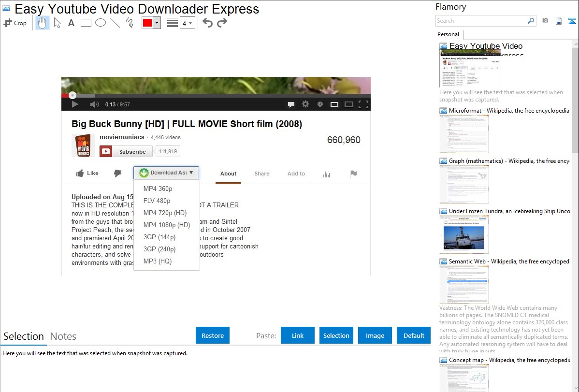Select the ellipse shape tool
This screenshot has height=392, width=579.
point(101,23)
